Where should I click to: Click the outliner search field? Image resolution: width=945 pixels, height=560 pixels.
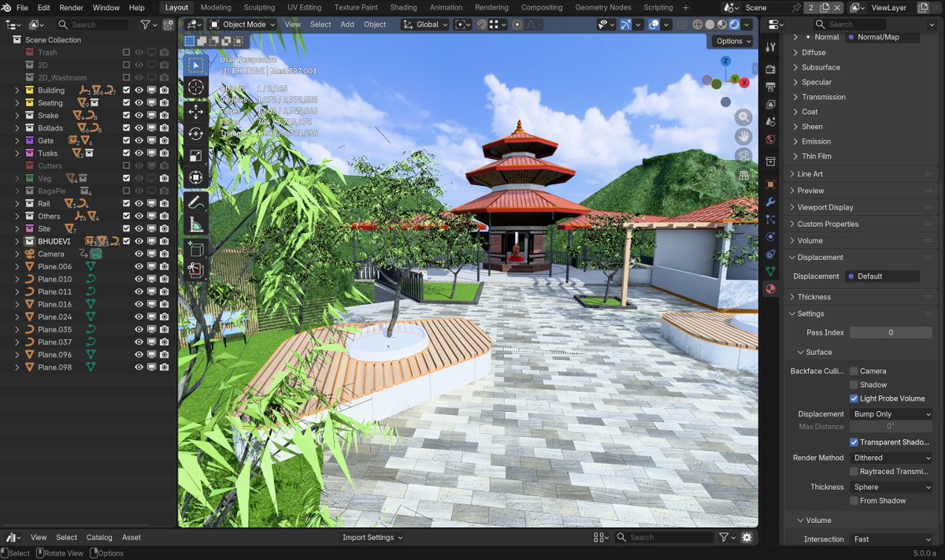click(x=94, y=24)
